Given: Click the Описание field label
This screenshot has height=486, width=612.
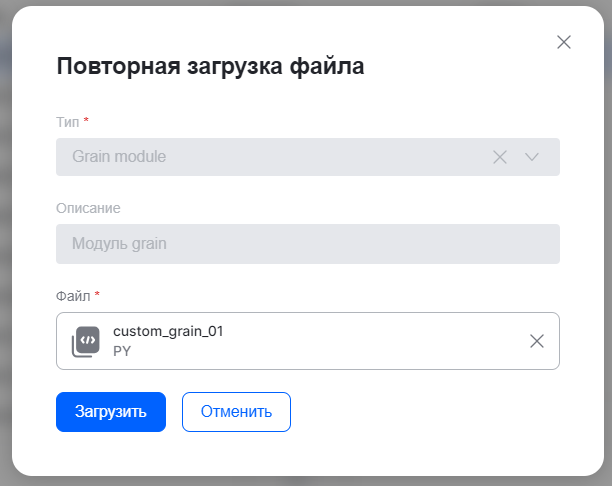Looking at the screenshot, I should click(88, 208).
